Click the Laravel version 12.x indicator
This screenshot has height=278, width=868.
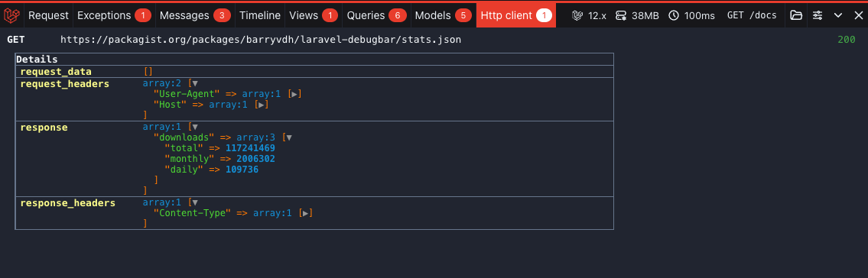[x=590, y=15]
